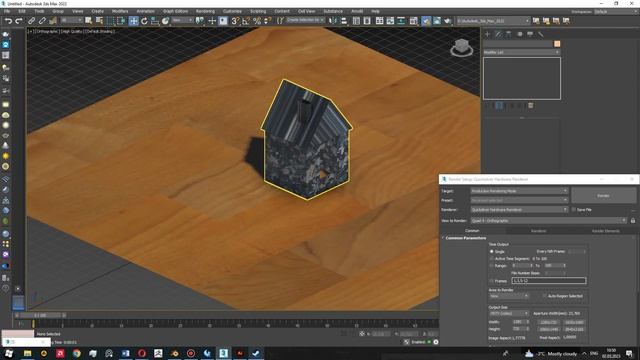Screen dimensions: 640x360
Task: Open the Motion tab in command panel
Action: tap(520, 34)
